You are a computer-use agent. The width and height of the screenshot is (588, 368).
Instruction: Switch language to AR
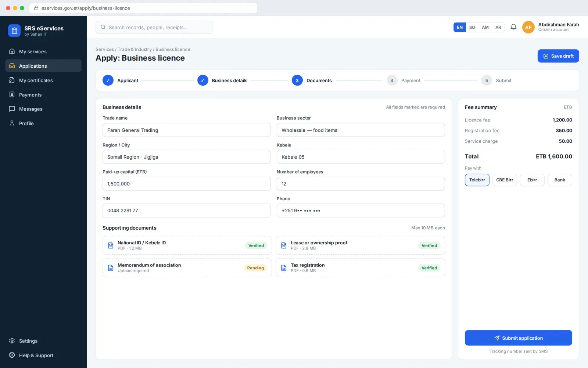(x=498, y=27)
